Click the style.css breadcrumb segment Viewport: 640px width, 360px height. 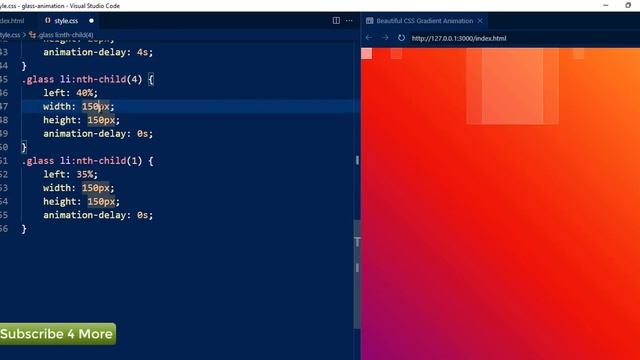coord(10,35)
